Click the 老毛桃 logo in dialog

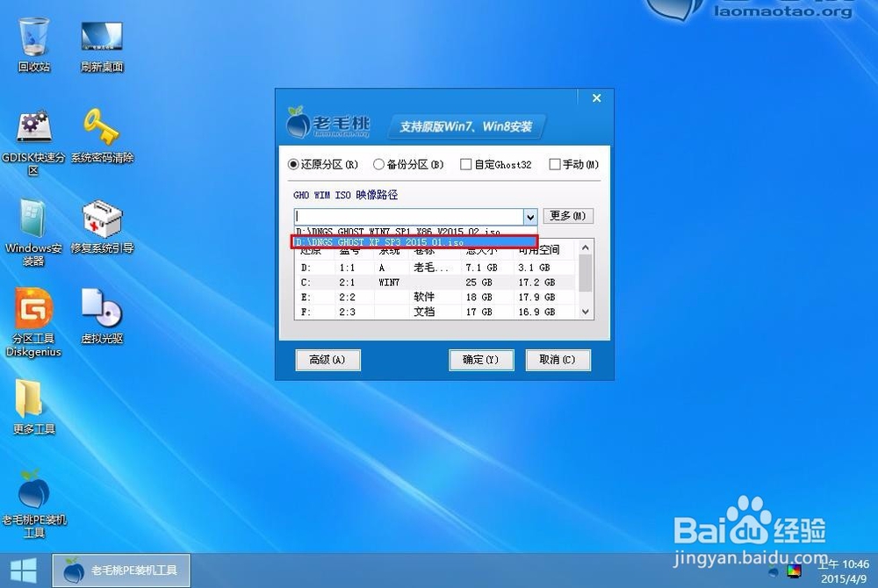(328, 123)
